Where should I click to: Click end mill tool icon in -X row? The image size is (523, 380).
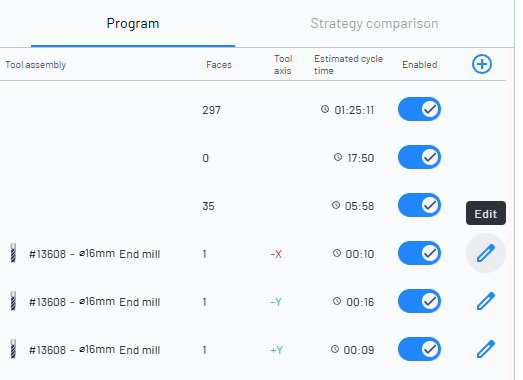pos(13,253)
